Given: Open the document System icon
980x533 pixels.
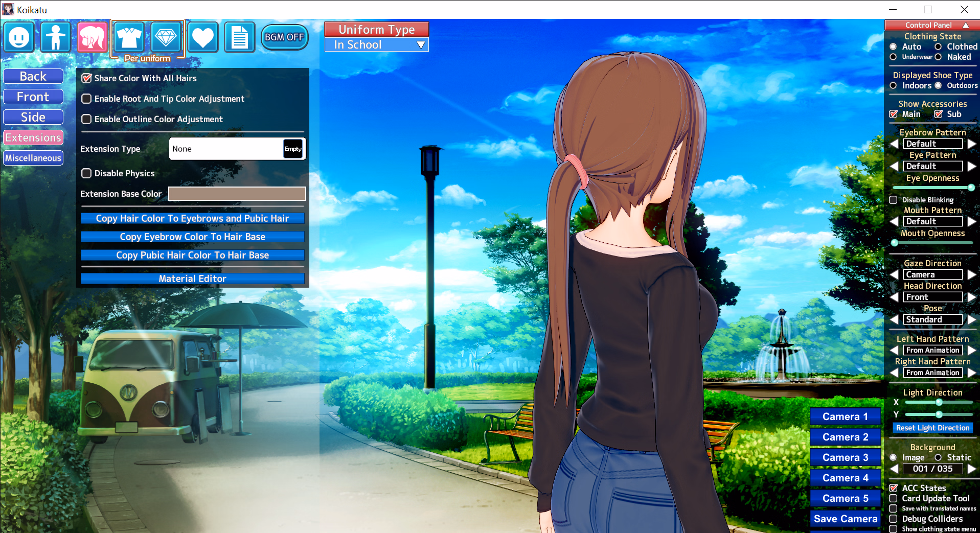Looking at the screenshot, I should click(x=239, y=37).
